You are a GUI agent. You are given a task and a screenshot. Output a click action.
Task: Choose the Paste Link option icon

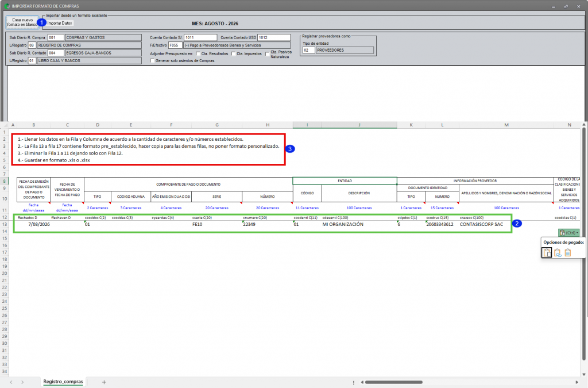pyautogui.click(x=558, y=253)
